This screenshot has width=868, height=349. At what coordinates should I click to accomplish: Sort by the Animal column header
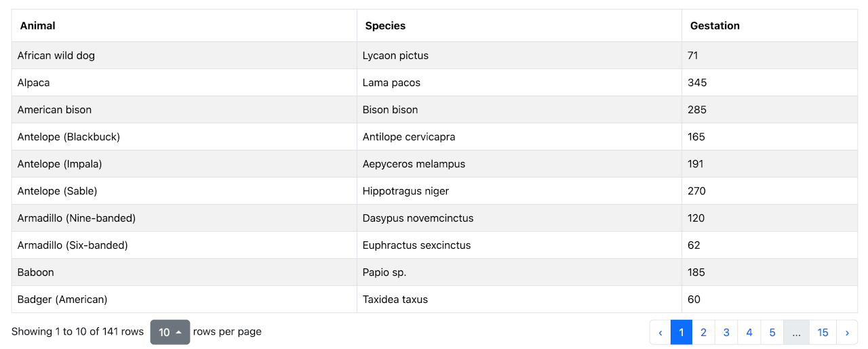pyautogui.click(x=38, y=26)
